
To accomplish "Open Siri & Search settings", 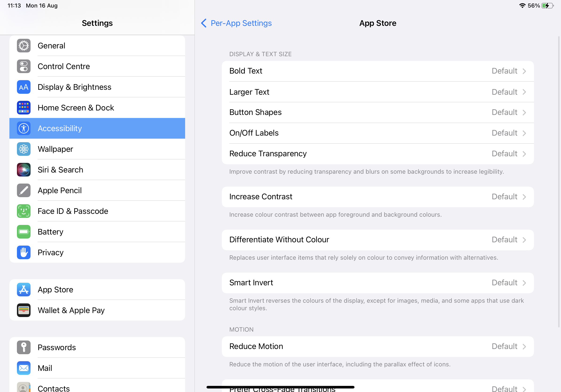I will coord(97,170).
